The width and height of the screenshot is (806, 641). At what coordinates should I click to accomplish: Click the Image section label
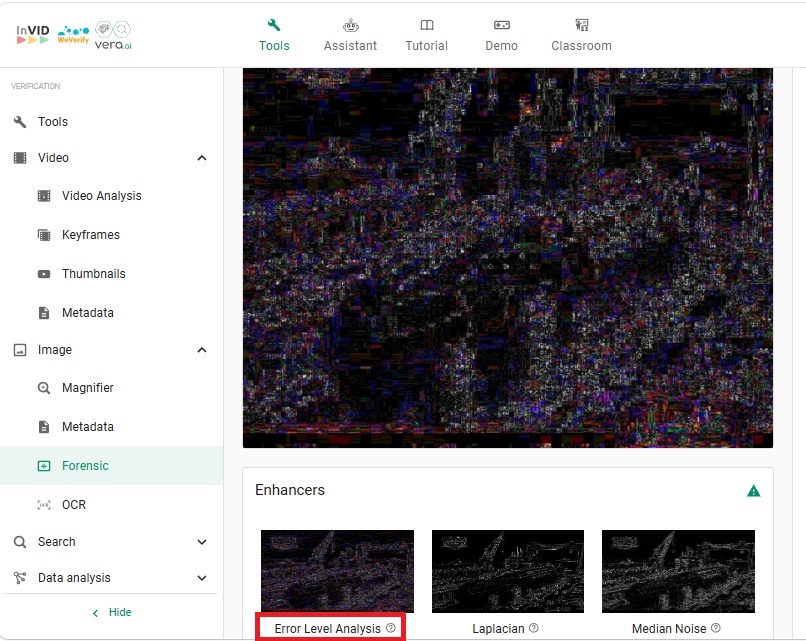coord(54,350)
